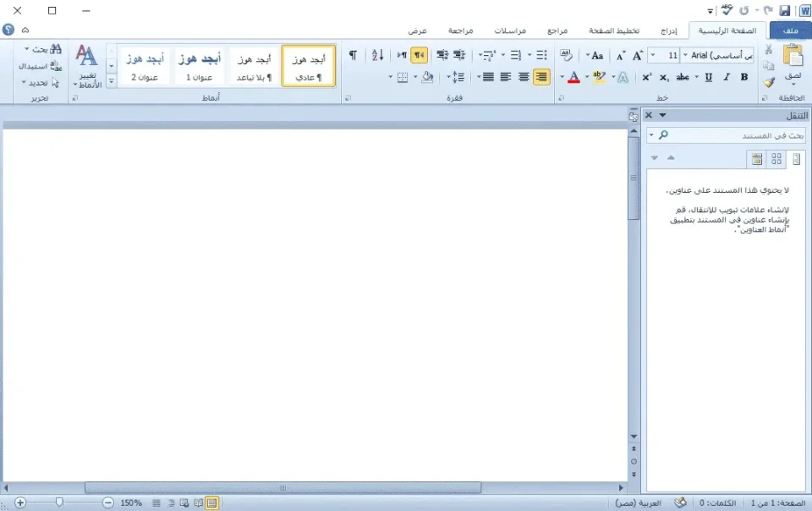Toggle Underline formatting
This screenshot has width=812, height=511.
(708, 77)
